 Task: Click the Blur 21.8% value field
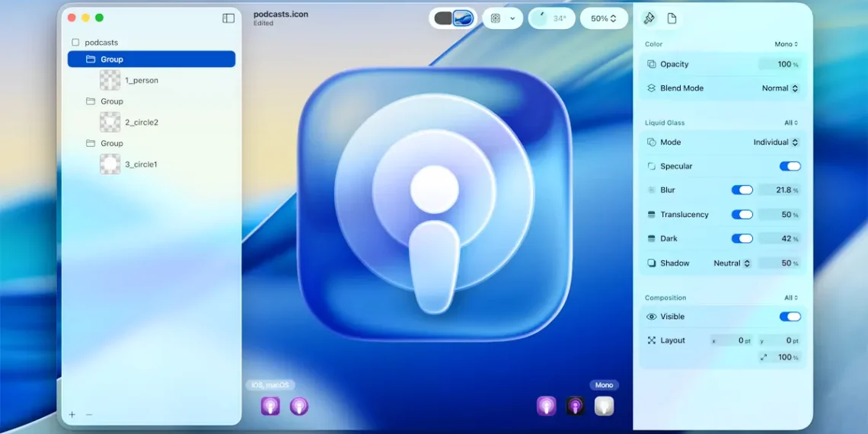pos(780,190)
